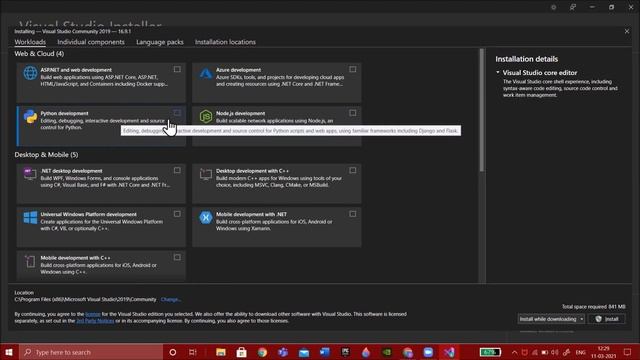Screen dimensions: 640x360
Task: Open File Explorer from taskbar
Action: tap(221, 352)
